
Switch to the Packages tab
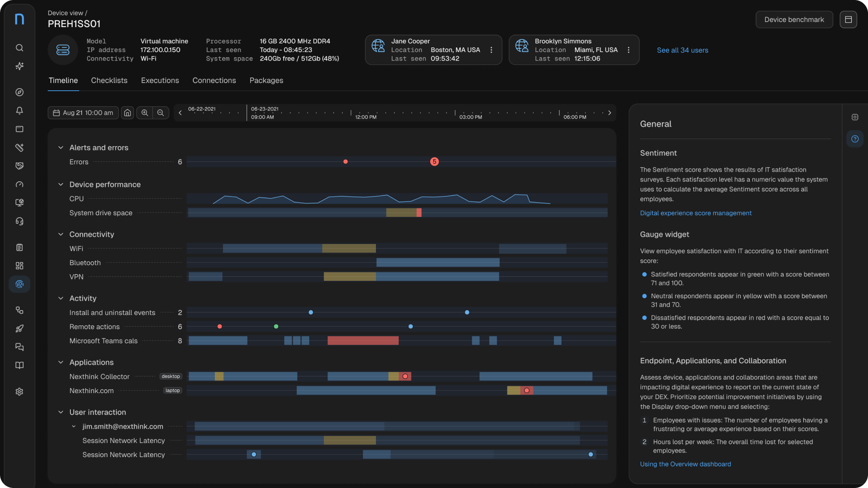(266, 80)
